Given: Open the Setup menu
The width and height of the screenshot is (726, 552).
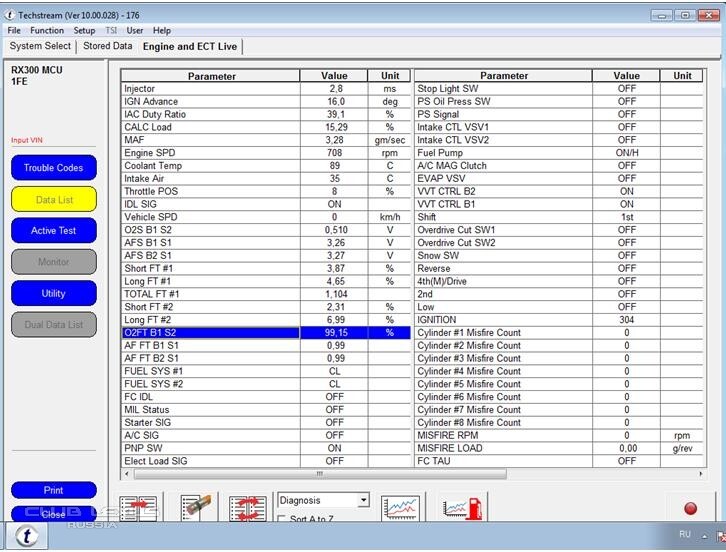Looking at the screenshot, I should [x=84, y=31].
